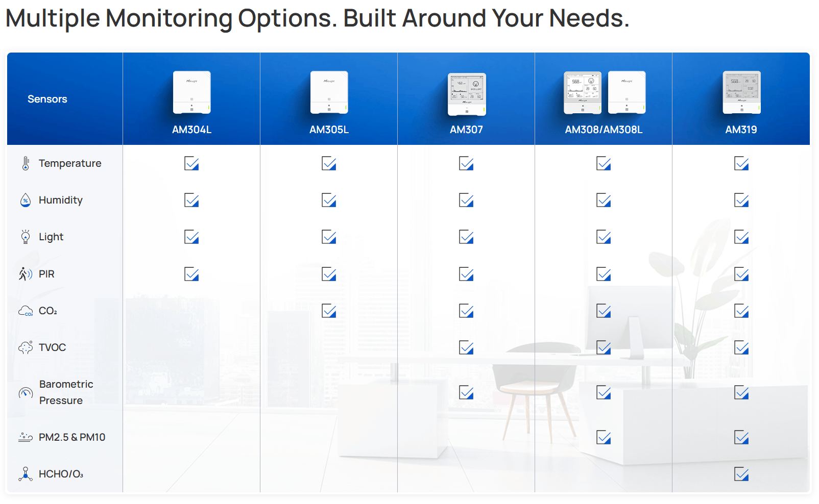This screenshot has height=504, width=819.
Task: Click the AM307 TVOC checkmark
Action: click(x=466, y=347)
